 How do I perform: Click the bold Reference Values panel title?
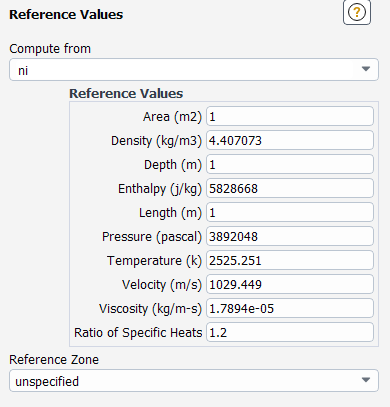[66, 15]
